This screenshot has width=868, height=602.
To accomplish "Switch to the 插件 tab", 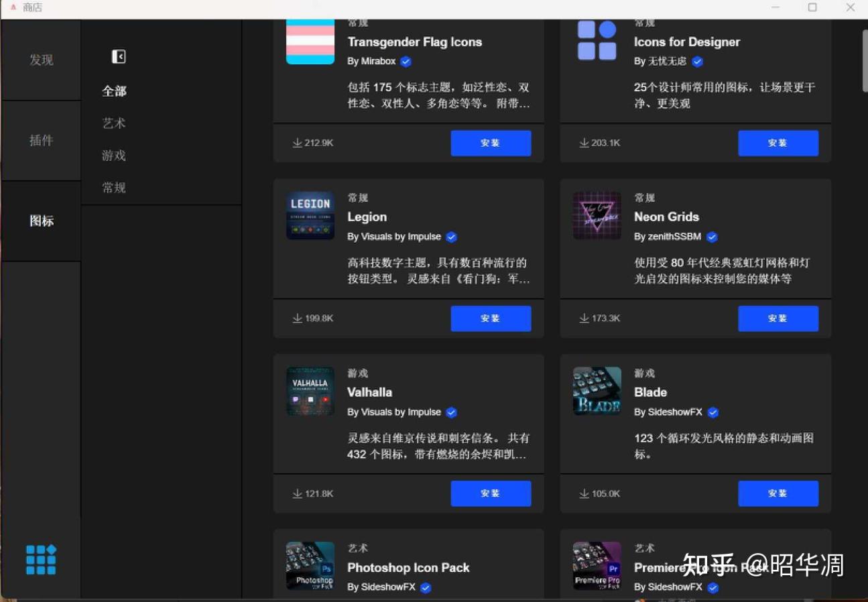I will point(41,141).
